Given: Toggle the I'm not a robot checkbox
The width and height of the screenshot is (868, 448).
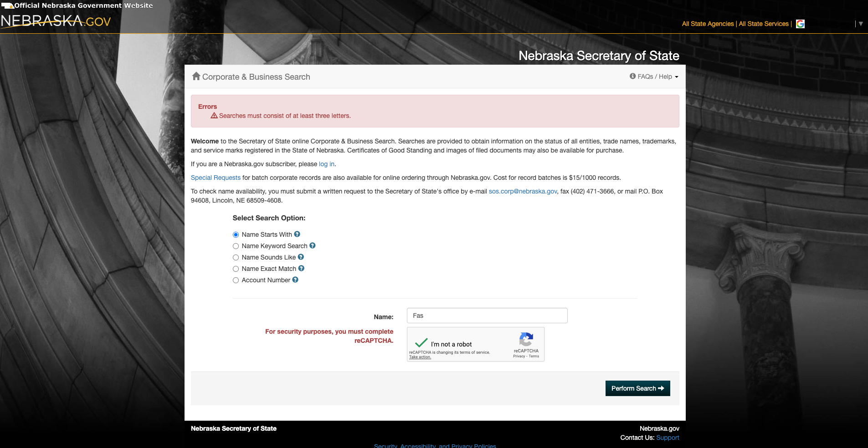Looking at the screenshot, I should [x=421, y=343].
